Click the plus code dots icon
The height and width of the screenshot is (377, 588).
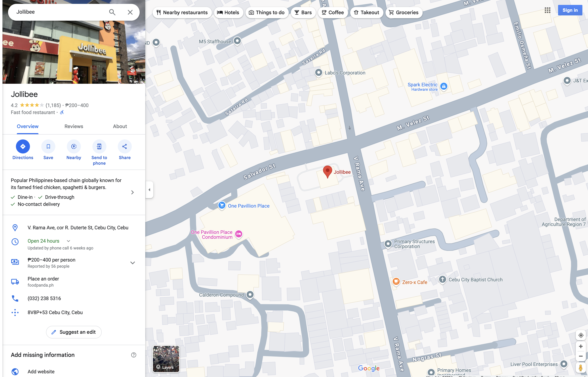tap(15, 312)
